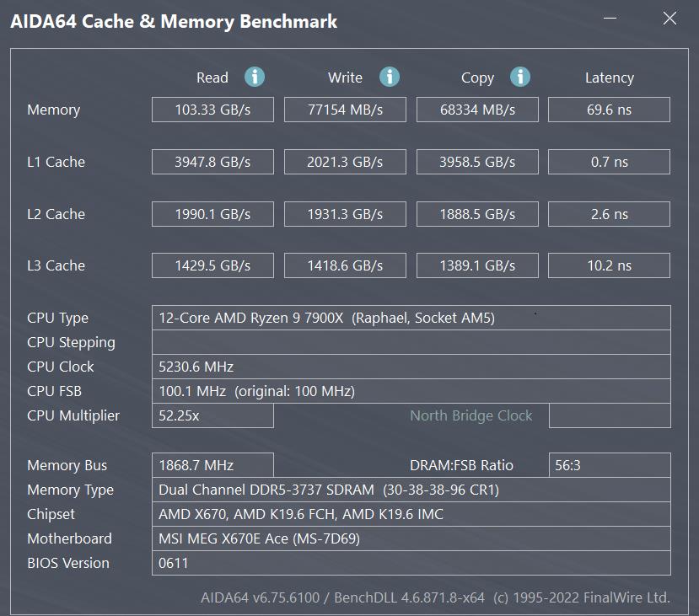Click the Memory Copy result 68334 MB/s
Screen dimensions: 699x616
[477, 110]
